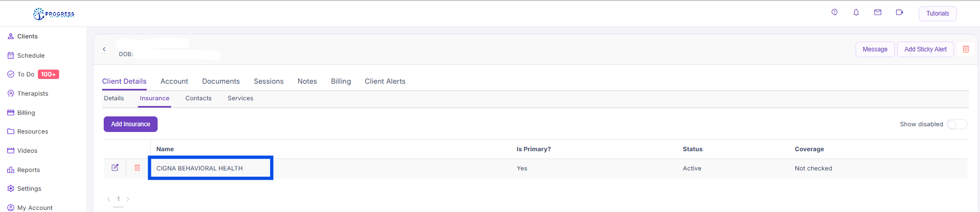Click the help question mark icon
This screenshot has height=212, width=980.
(834, 12)
